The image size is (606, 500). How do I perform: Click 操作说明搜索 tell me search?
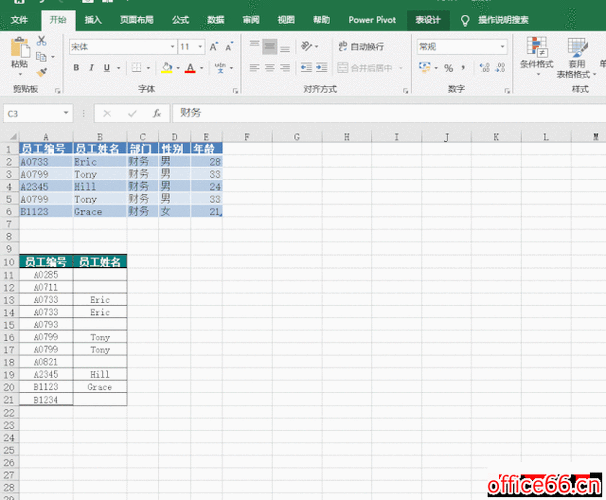tap(503, 20)
